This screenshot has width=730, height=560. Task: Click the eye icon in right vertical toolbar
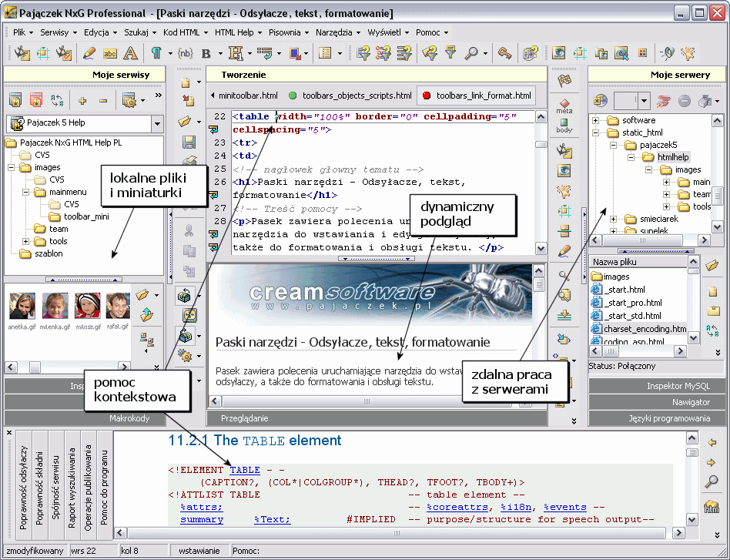pyautogui.click(x=564, y=170)
